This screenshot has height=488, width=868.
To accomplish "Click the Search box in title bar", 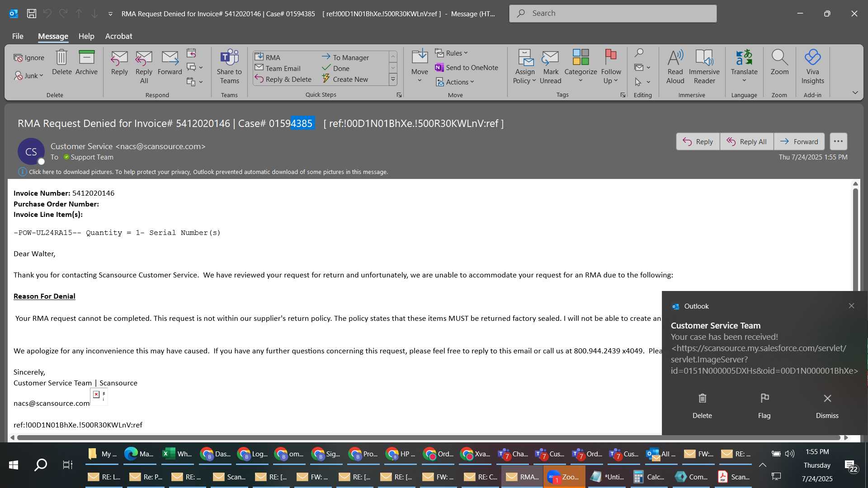I will coord(613,14).
